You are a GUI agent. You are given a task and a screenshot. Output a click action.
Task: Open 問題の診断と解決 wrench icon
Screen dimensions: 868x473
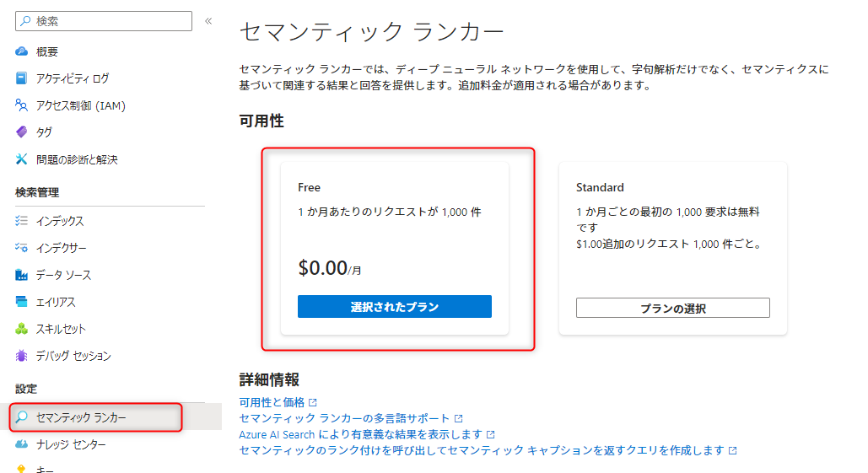tap(22, 159)
